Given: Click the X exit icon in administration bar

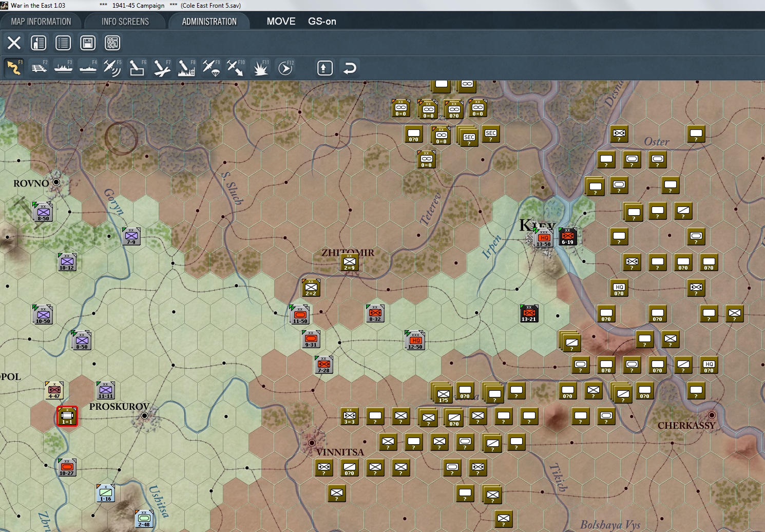Looking at the screenshot, I should click(x=14, y=43).
